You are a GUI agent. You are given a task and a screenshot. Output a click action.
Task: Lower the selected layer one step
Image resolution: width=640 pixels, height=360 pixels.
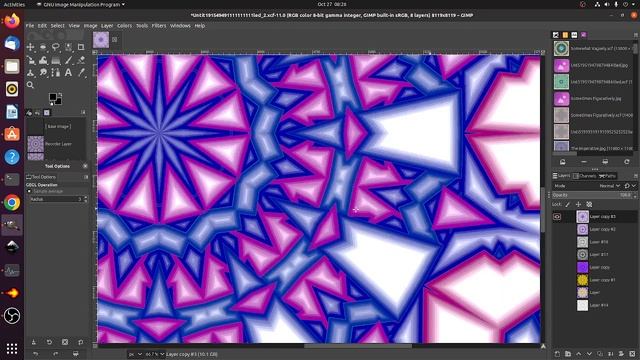click(589, 353)
